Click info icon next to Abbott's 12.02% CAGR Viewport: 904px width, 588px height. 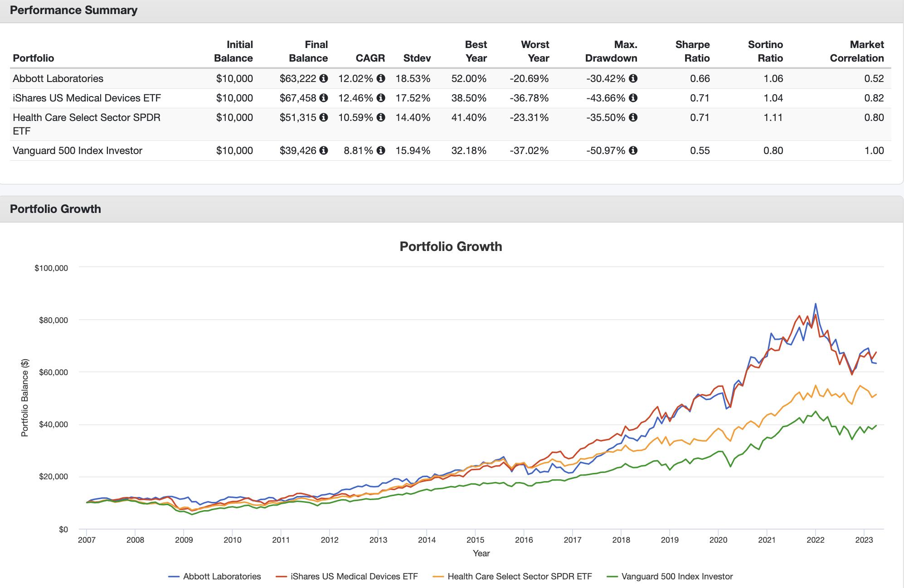(381, 78)
